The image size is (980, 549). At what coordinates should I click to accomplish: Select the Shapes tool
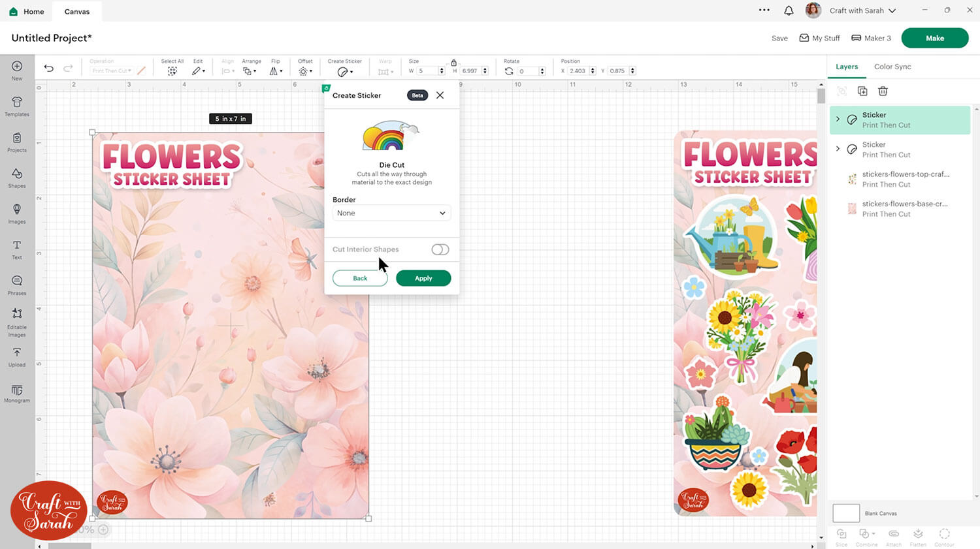coord(17,177)
